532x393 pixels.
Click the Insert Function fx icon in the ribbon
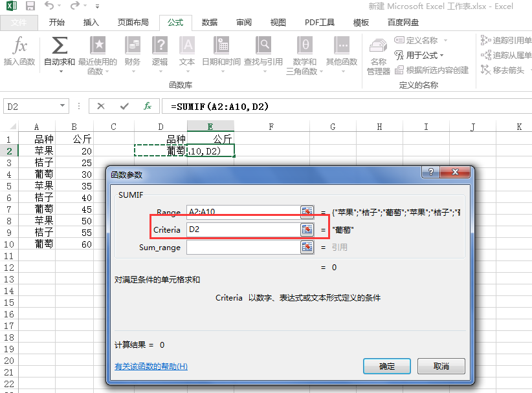(19, 45)
